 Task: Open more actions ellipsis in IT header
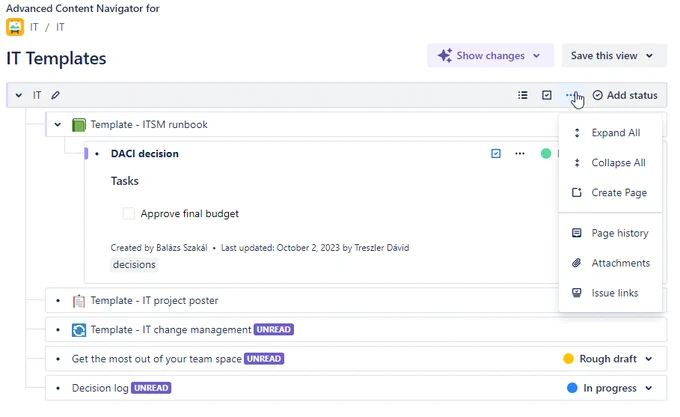pyautogui.click(x=570, y=95)
